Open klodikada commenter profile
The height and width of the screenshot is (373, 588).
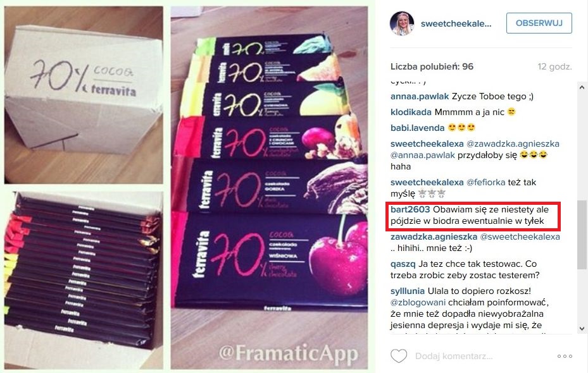click(411, 113)
